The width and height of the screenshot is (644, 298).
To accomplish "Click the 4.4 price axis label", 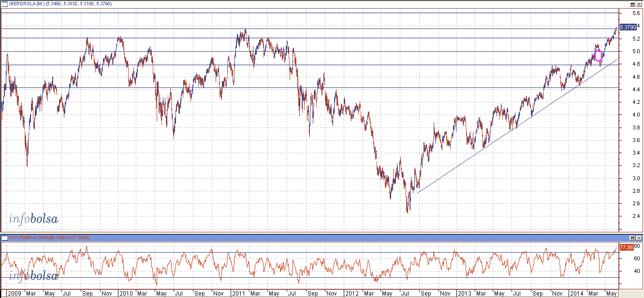I will [x=635, y=89].
